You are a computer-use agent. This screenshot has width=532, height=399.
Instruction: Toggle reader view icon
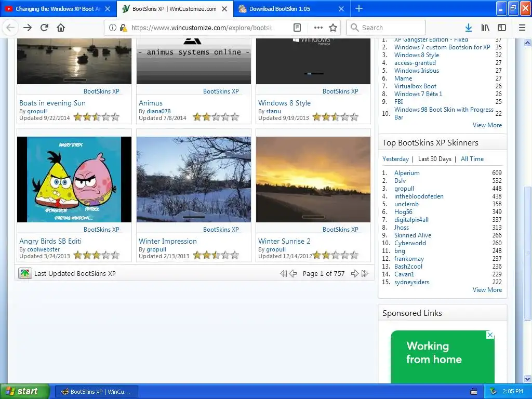pyautogui.click(x=297, y=28)
